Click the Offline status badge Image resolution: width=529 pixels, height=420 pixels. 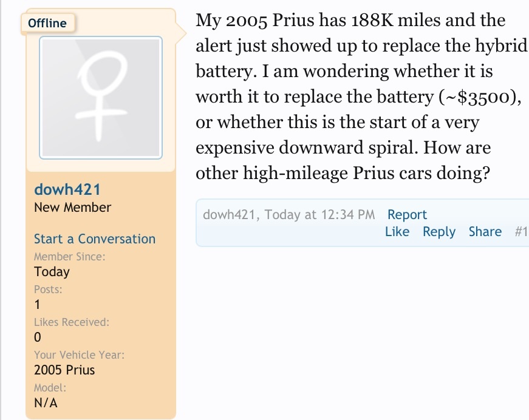(47, 23)
